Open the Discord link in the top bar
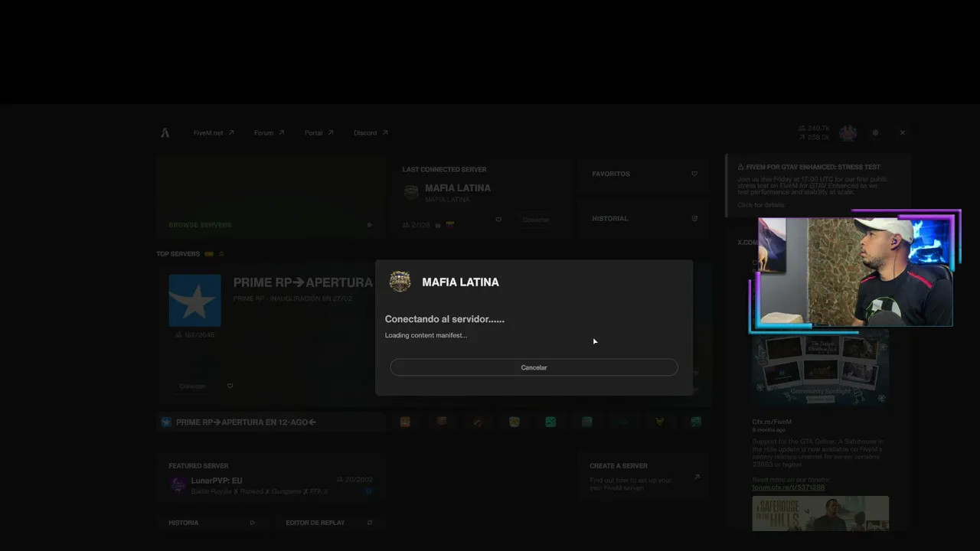 click(x=371, y=133)
